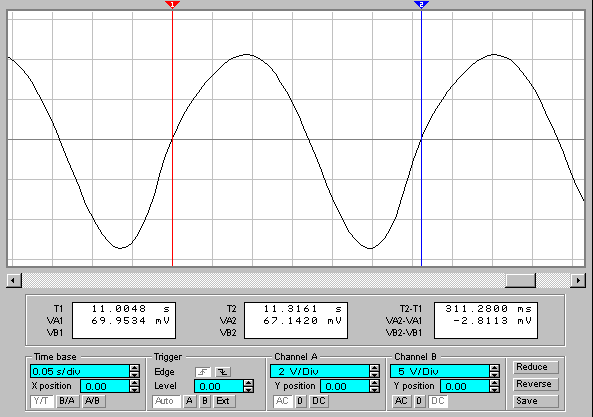This screenshot has width=593, height=417.
Task: Increase Channel A V/Div with up arrow
Action: coord(374,368)
